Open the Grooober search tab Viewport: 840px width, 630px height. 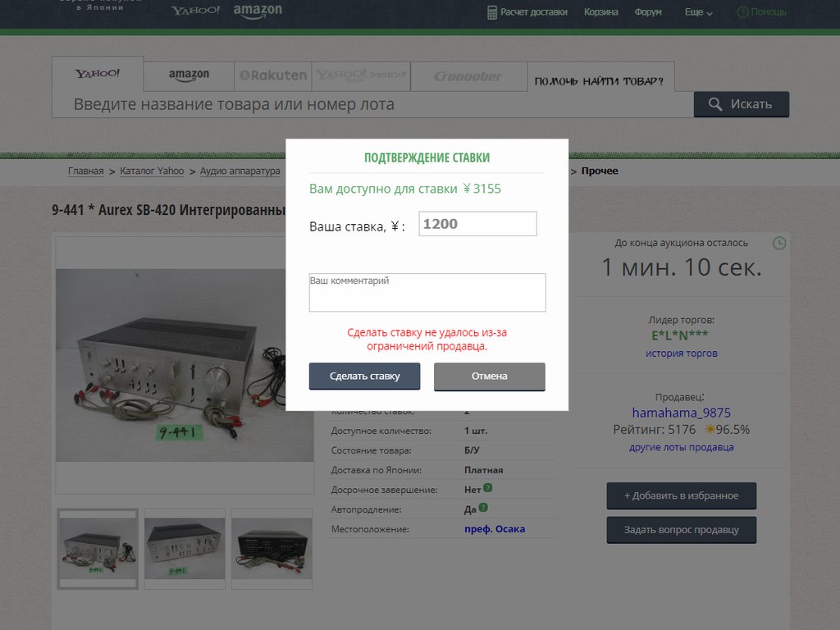click(468, 75)
